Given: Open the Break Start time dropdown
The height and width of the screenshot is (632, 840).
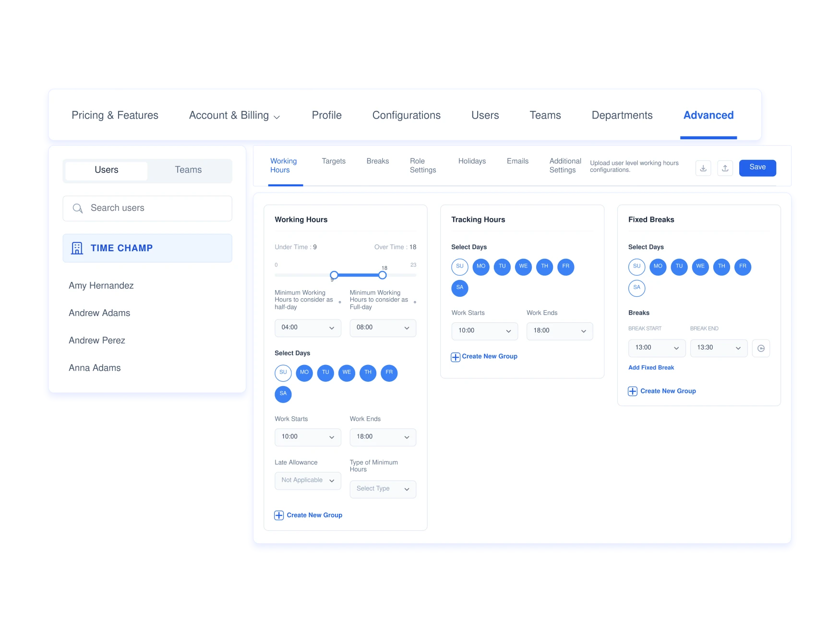Looking at the screenshot, I should point(657,348).
